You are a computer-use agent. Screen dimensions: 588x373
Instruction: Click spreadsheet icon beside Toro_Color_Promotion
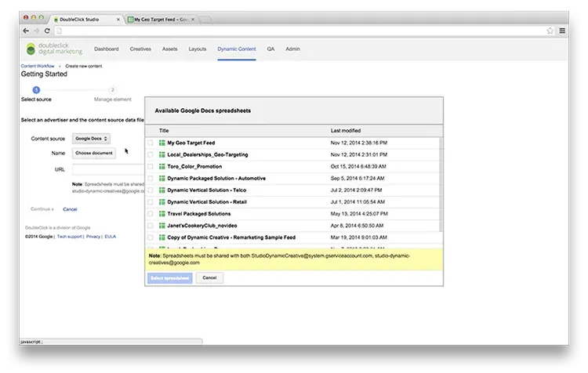pyautogui.click(x=162, y=167)
